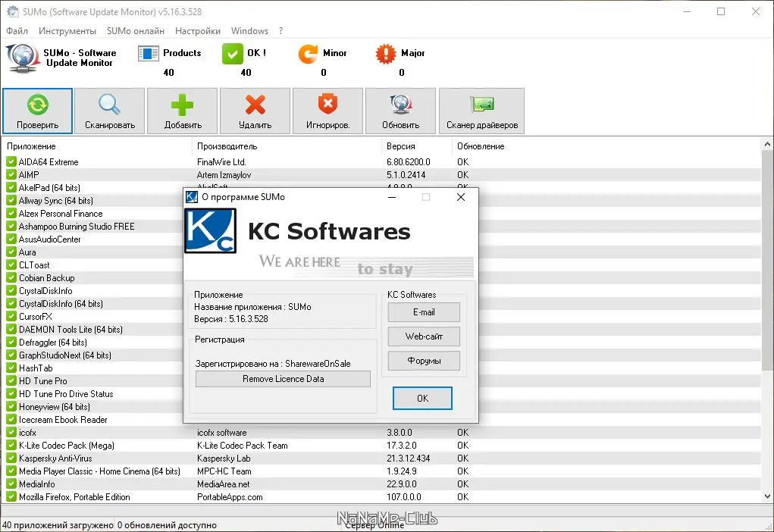Click the list scrollbar up arrow
774x532 pixels.
click(767, 145)
